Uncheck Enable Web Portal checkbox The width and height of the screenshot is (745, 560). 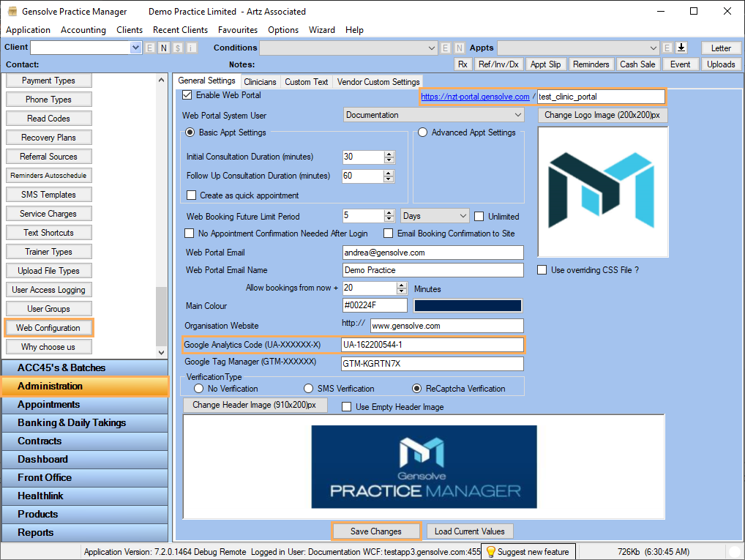click(x=187, y=95)
